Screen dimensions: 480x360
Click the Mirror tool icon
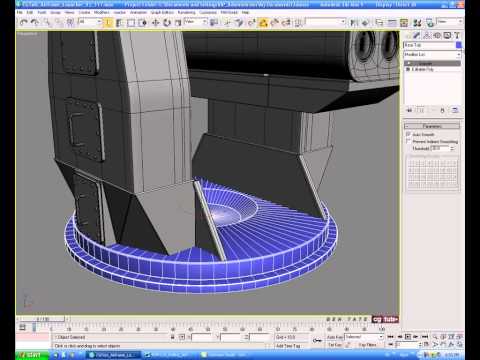[354, 23]
